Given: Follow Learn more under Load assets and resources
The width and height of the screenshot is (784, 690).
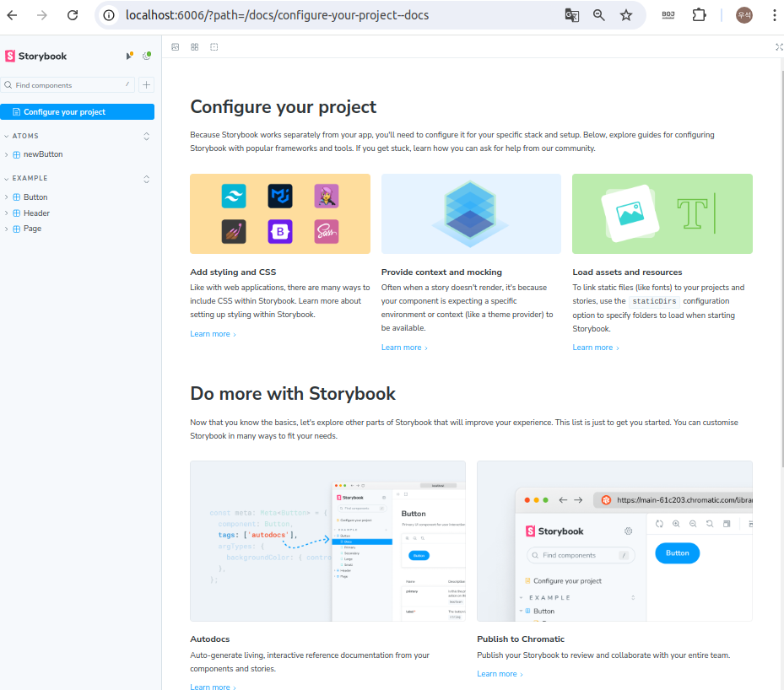Looking at the screenshot, I should 596,348.
